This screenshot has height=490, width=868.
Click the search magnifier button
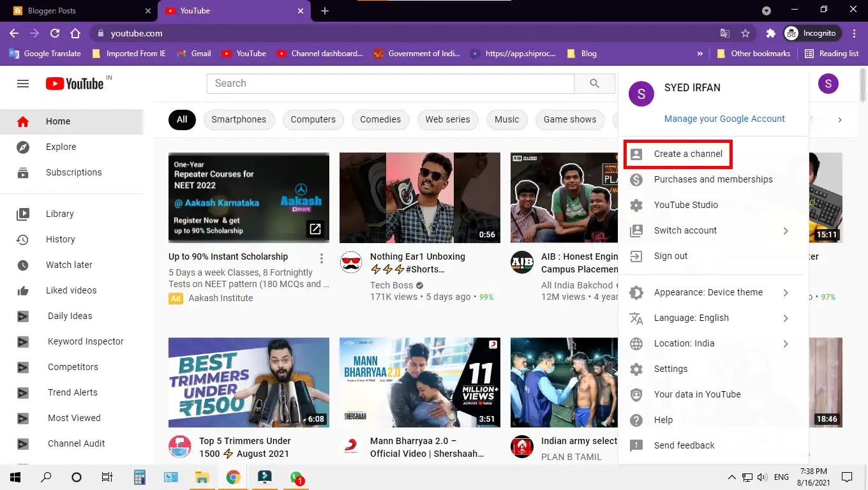pos(594,84)
